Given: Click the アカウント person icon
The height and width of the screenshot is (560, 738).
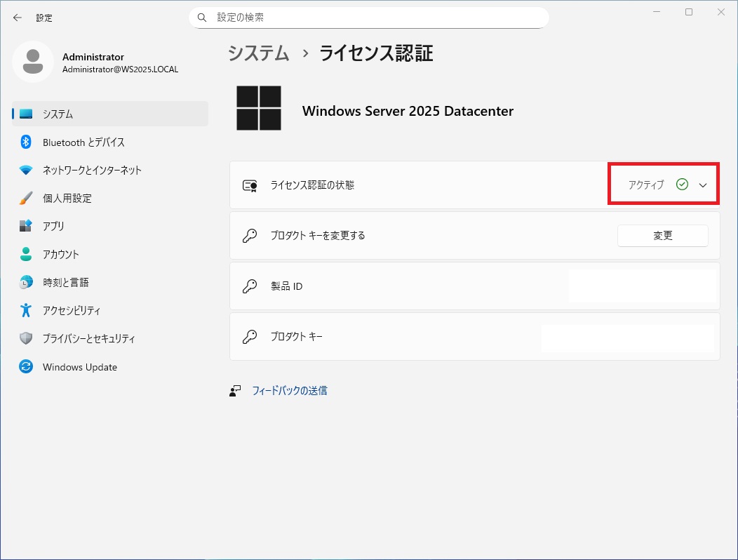Looking at the screenshot, I should pyautogui.click(x=26, y=254).
